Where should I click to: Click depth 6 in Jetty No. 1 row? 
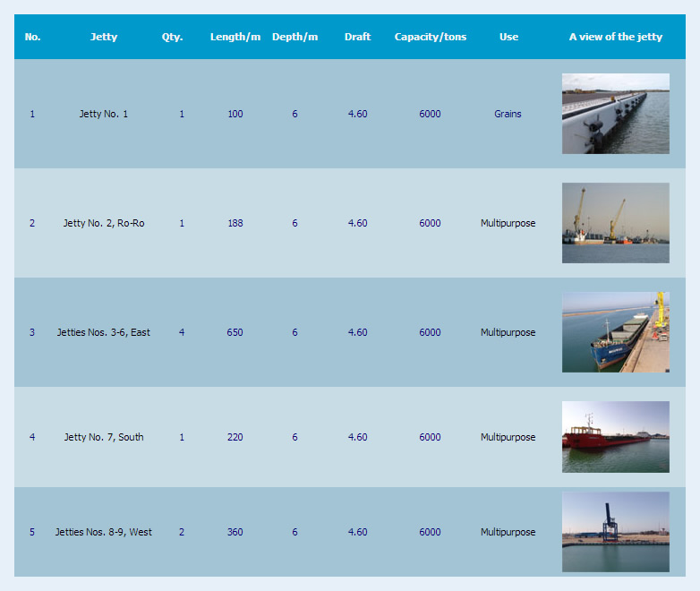pos(295,114)
